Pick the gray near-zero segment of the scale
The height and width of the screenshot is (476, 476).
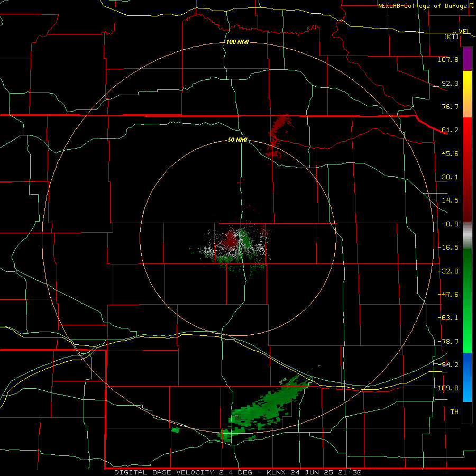[467, 235]
